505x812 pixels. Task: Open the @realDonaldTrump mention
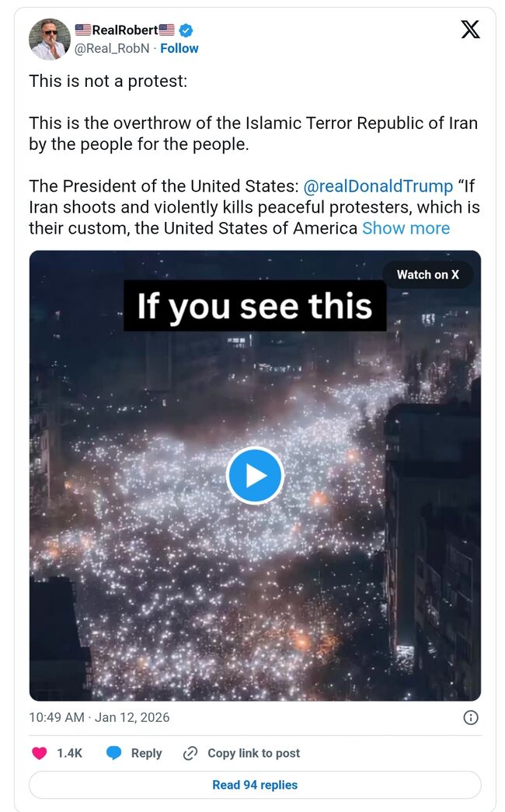pyautogui.click(x=378, y=186)
